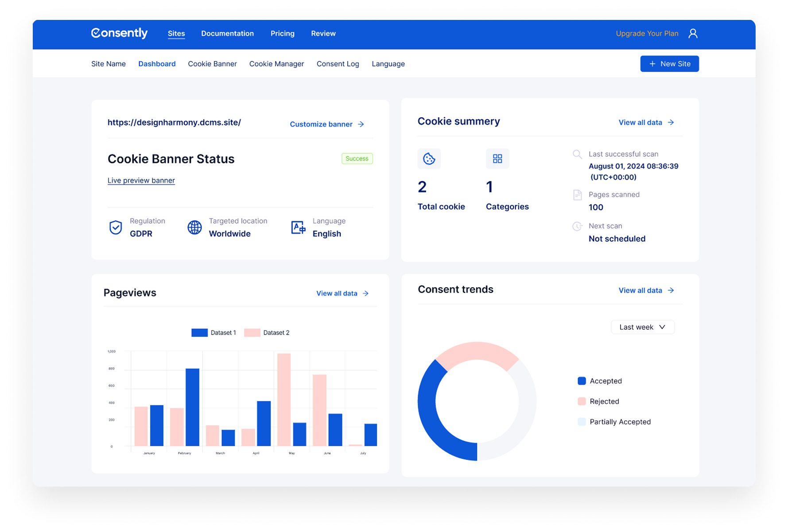Click the Next scan clock icon

tap(577, 226)
